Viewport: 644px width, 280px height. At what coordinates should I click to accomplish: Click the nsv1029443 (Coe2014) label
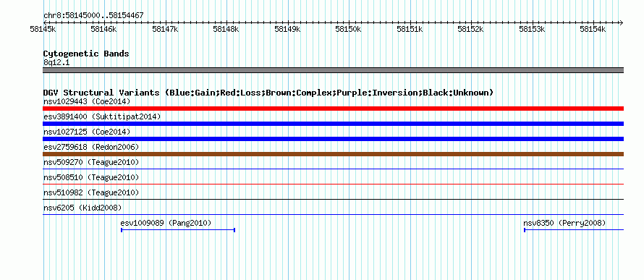pos(87,101)
